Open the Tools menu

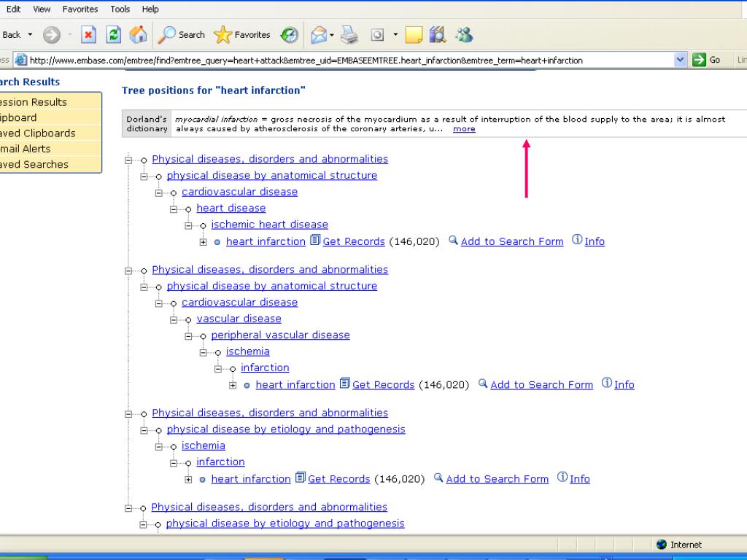pyautogui.click(x=120, y=9)
